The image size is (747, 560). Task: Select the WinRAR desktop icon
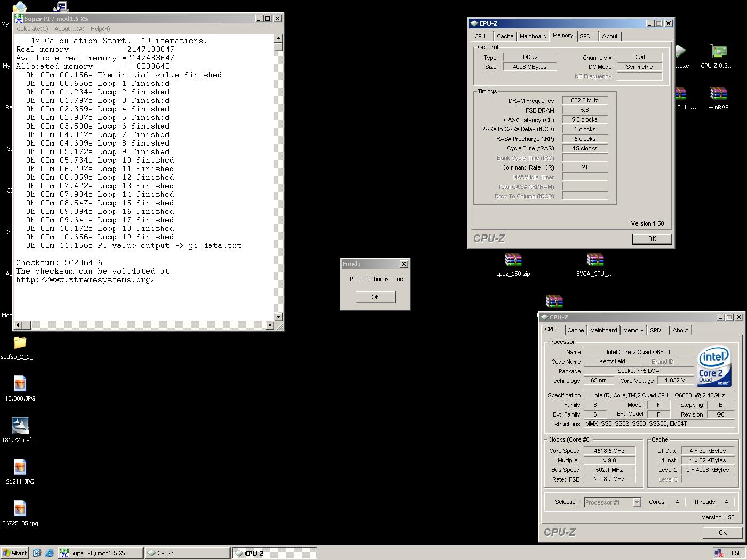coord(718,94)
